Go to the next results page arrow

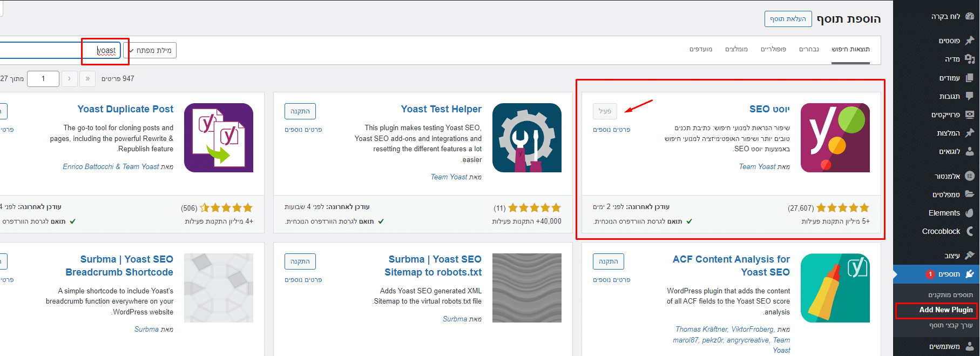[69, 79]
